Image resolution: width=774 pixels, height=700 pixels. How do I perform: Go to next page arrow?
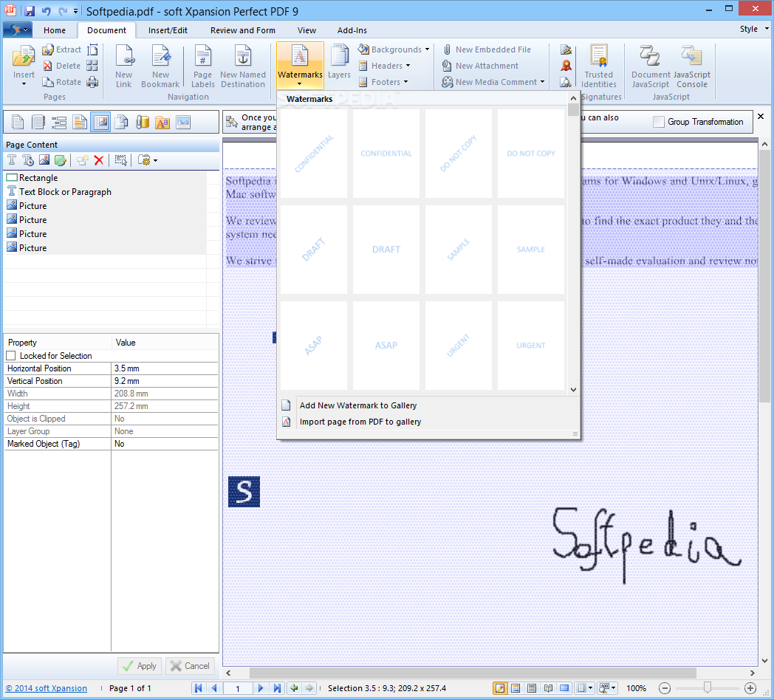(x=261, y=688)
